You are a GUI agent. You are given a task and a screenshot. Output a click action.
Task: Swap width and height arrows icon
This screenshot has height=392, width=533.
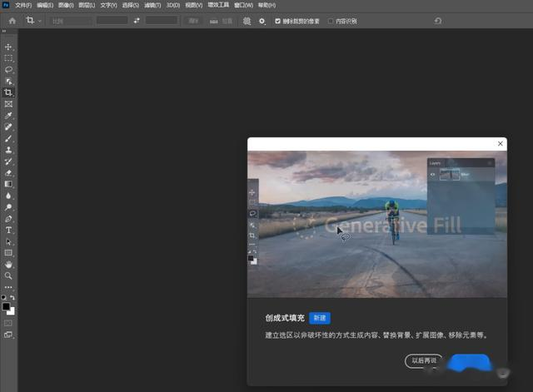pyautogui.click(x=137, y=21)
